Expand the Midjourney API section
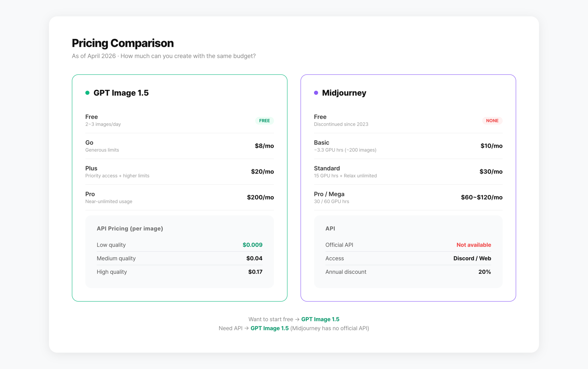Viewport: 588px width, 369px height. point(330,229)
